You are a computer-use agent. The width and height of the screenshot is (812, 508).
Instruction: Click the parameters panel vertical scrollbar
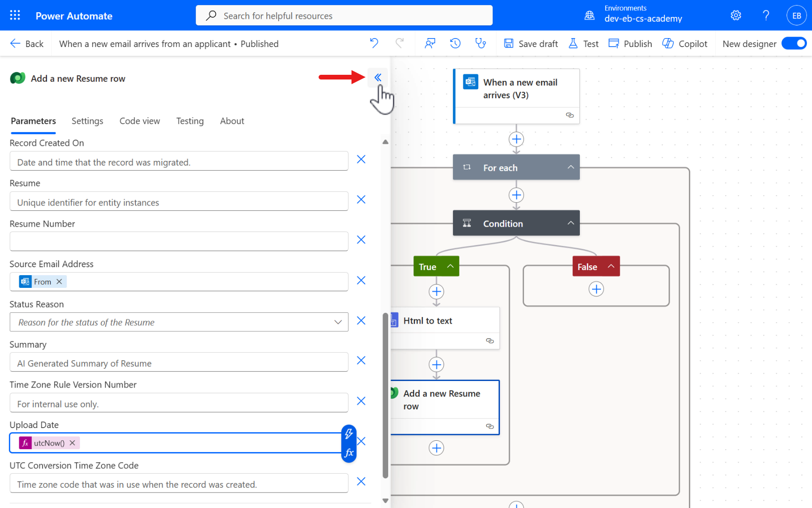click(385, 395)
